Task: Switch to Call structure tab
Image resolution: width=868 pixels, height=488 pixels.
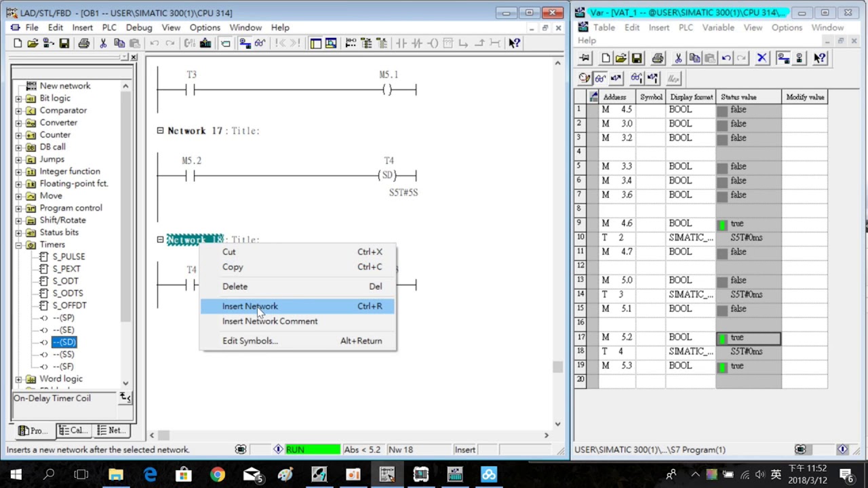Action: point(73,430)
